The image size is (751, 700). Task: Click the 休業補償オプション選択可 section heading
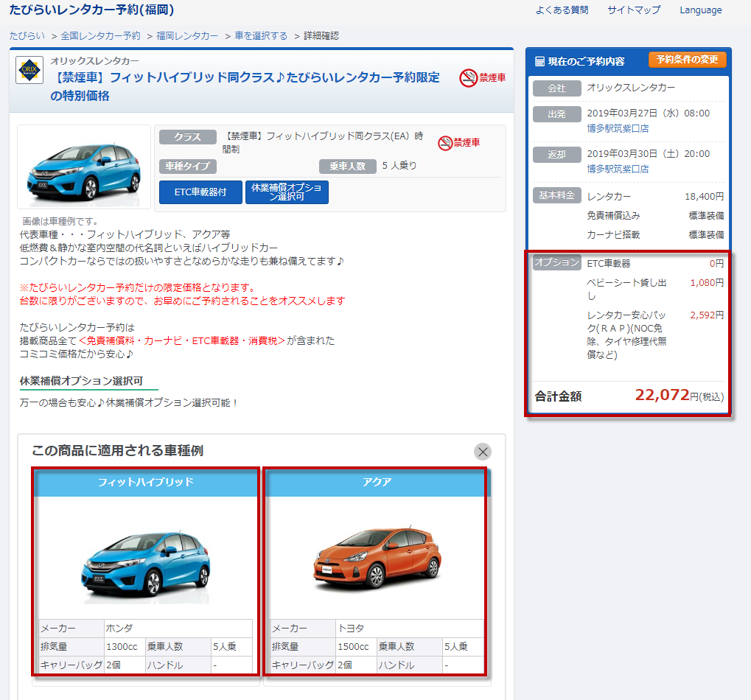pos(81,381)
